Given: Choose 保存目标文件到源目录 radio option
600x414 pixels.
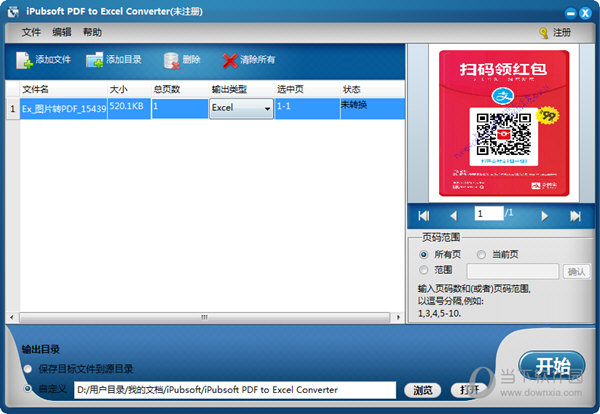Looking at the screenshot, I should [x=28, y=369].
